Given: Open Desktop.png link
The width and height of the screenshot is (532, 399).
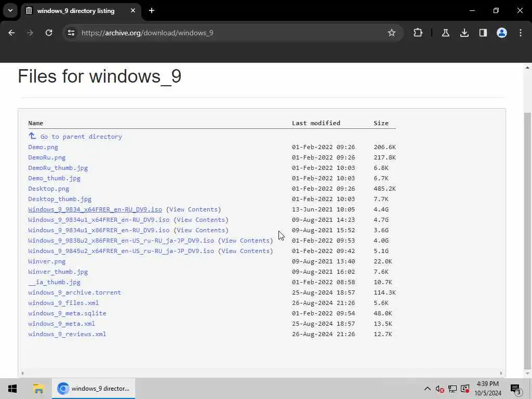Looking at the screenshot, I should pyautogui.click(x=48, y=189).
